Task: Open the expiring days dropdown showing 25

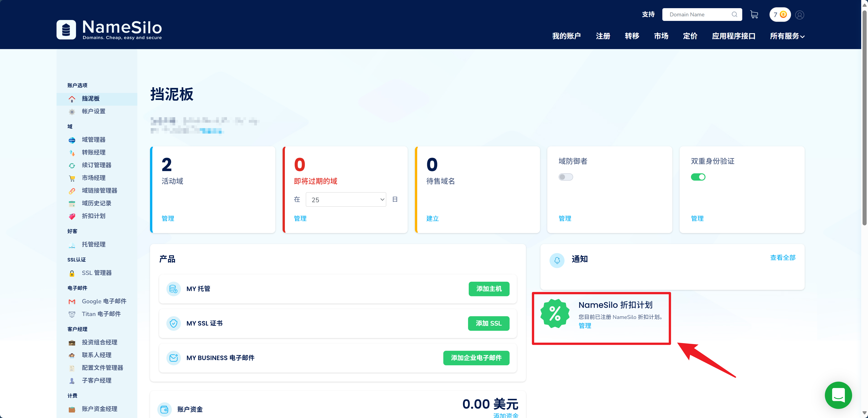Action: (346, 200)
